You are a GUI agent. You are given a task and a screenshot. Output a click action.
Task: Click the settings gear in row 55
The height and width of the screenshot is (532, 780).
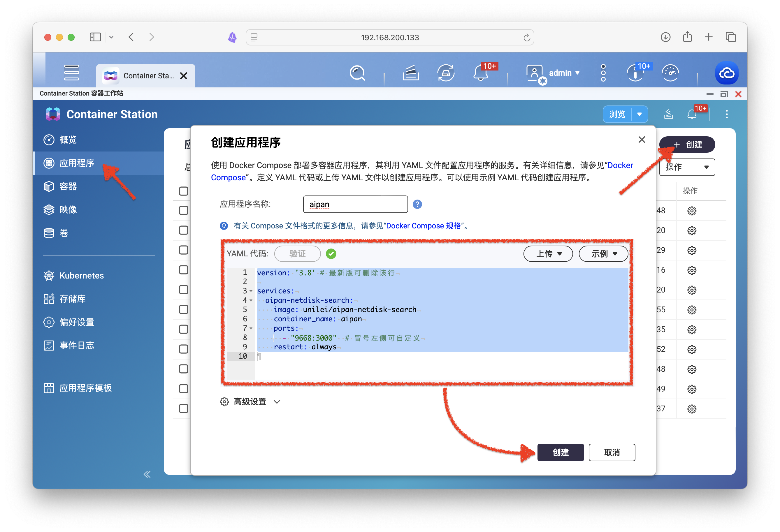coord(692,310)
